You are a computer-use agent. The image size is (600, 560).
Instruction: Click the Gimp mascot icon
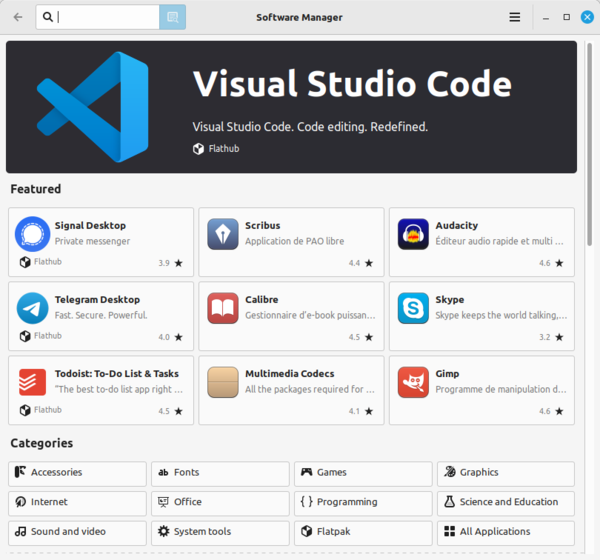(x=413, y=382)
